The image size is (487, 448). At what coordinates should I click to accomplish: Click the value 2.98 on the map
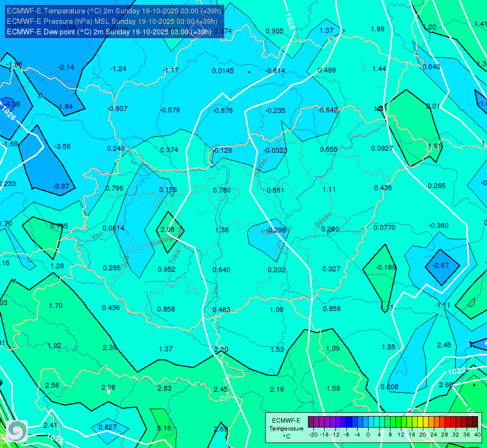[108, 387]
